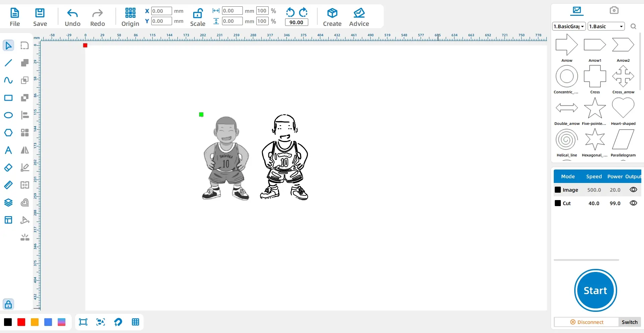Click the fit-to-frame view icon
The height and width of the screenshot is (333, 644).
pos(83,322)
